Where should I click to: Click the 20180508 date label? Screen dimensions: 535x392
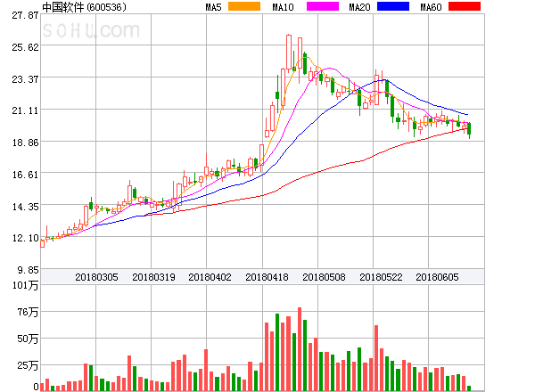tap(324, 277)
